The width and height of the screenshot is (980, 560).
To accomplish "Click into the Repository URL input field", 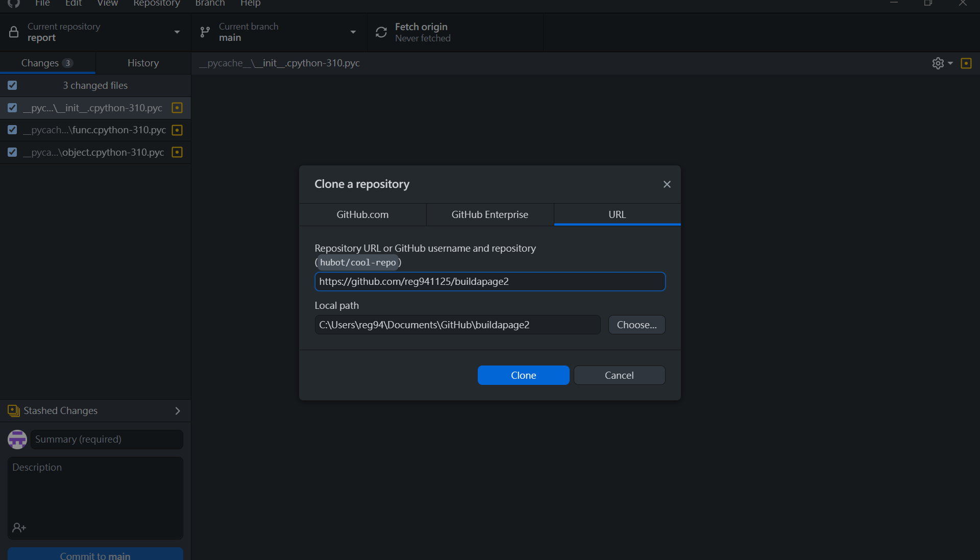I will click(489, 281).
